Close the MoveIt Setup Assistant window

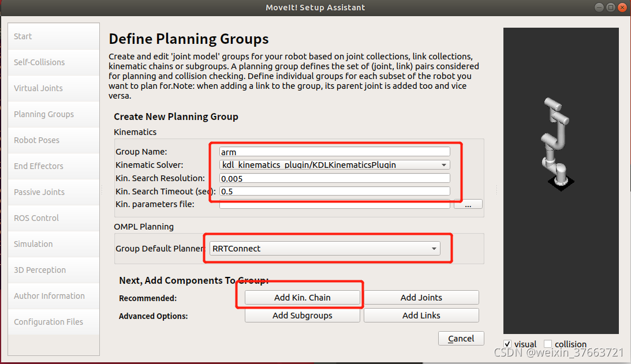(622, 7)
